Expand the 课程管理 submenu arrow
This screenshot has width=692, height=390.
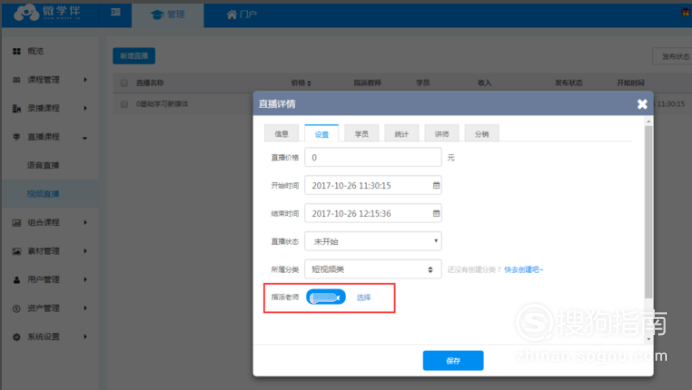point(85,80)
